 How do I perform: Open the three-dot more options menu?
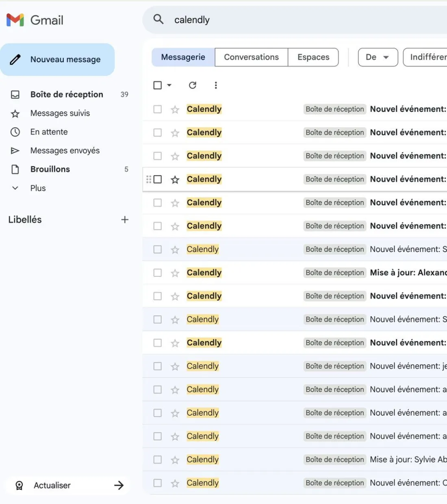point(216,85)
